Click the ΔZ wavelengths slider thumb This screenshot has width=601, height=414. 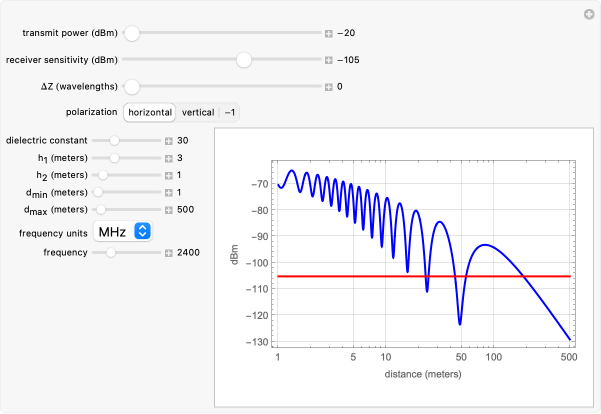tap(132, 87)
